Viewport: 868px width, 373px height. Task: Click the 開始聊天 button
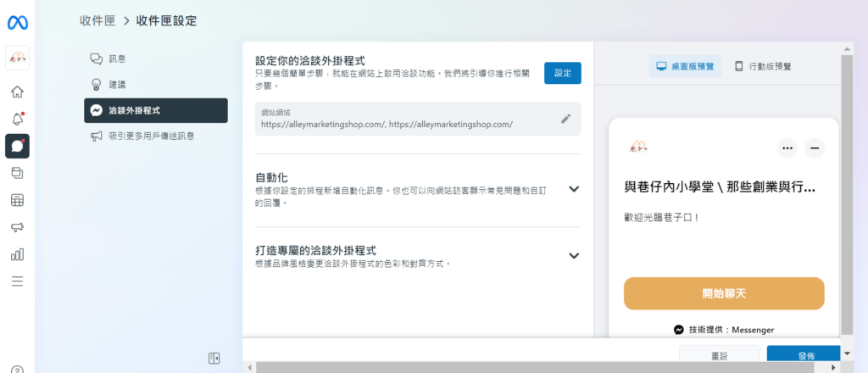click(x=724, y=293)
